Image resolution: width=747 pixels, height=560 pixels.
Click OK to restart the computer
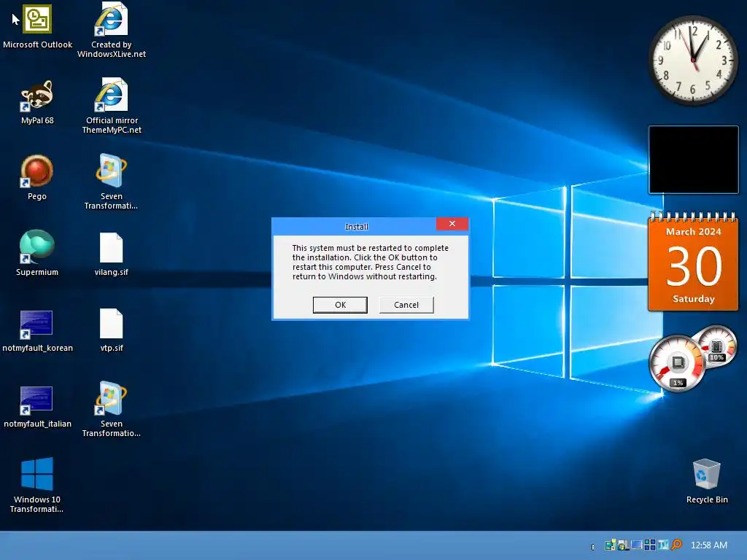[340, 305]
